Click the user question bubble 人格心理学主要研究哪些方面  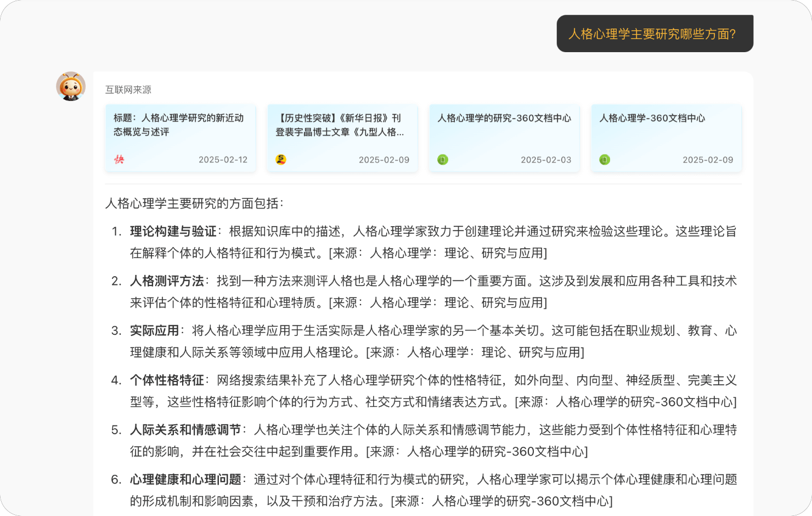point(655,34)
